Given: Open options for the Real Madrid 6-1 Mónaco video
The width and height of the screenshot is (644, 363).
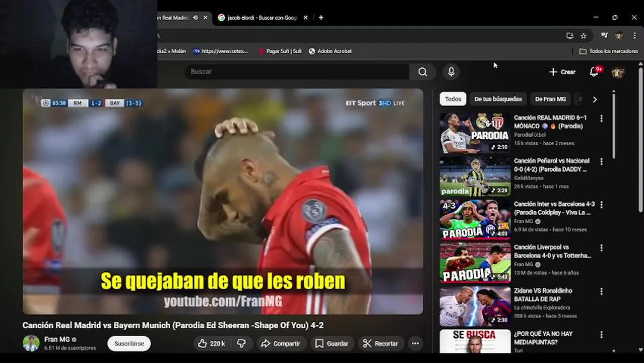Looking at the screenshot, I should [601, 118].
